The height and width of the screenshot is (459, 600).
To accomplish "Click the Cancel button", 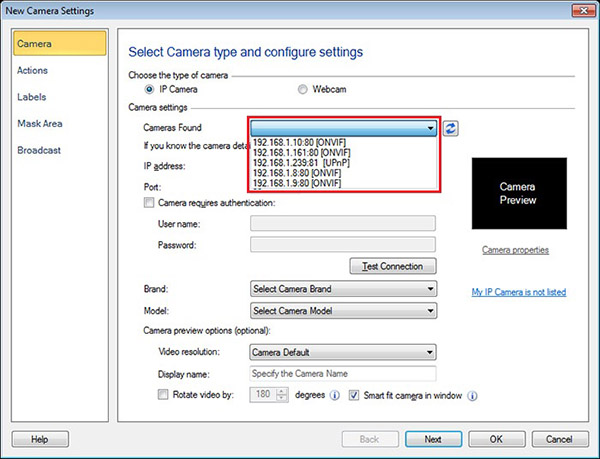I will (x=560, y=439).
